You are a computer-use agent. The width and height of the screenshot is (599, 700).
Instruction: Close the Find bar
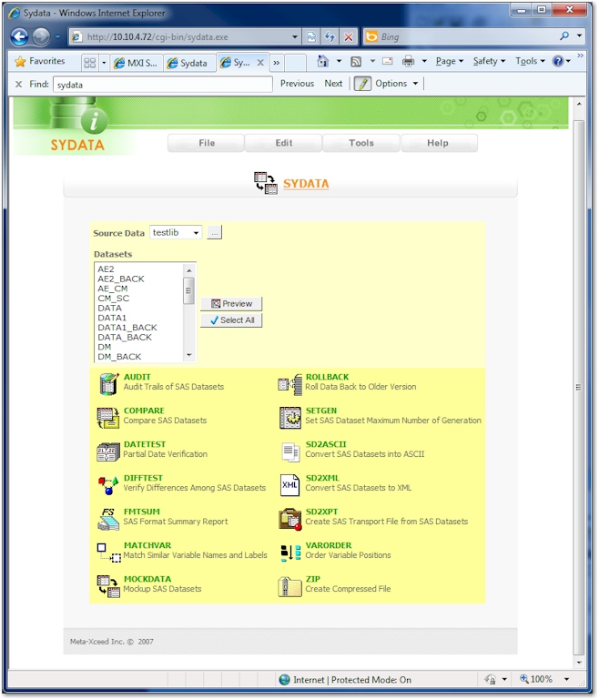tap(19, 84)
